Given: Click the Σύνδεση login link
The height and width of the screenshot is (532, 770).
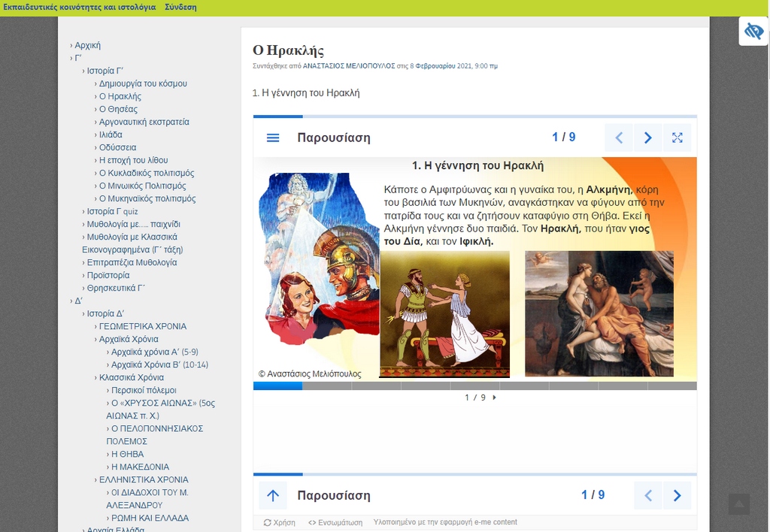Looking at the screenshot, I should (x=180, y=8).
